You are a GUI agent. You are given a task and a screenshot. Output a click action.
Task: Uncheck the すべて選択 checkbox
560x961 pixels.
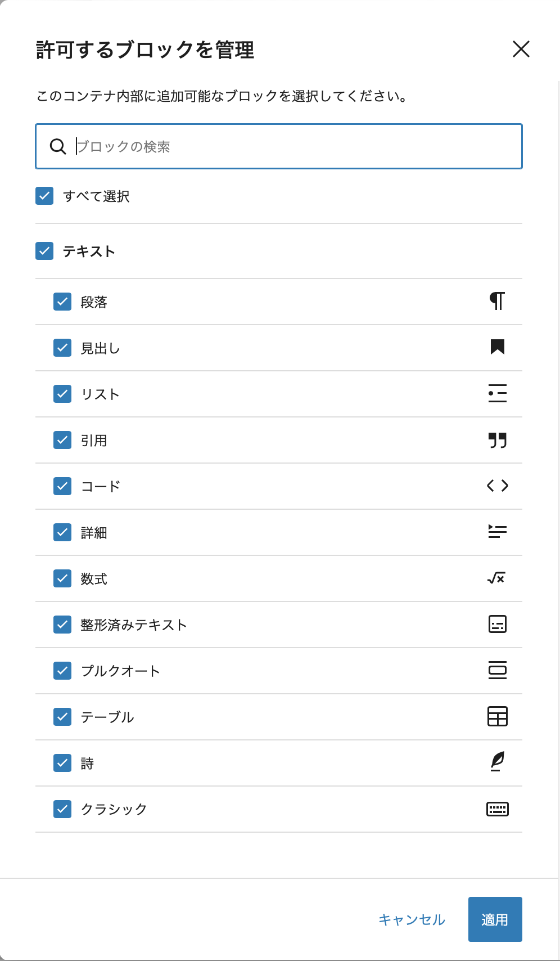(44, 196)
